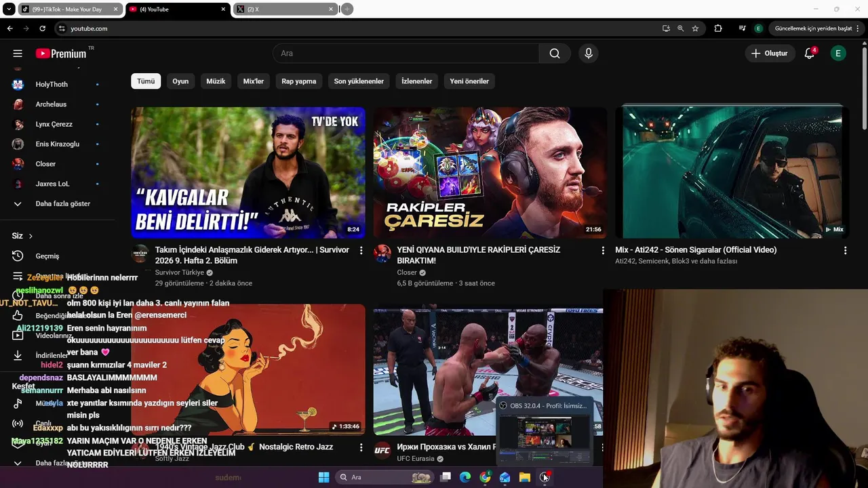This screenshot has height=488, width=868.
Task: Start voice search with the microphone
Action: click(588, 54)
